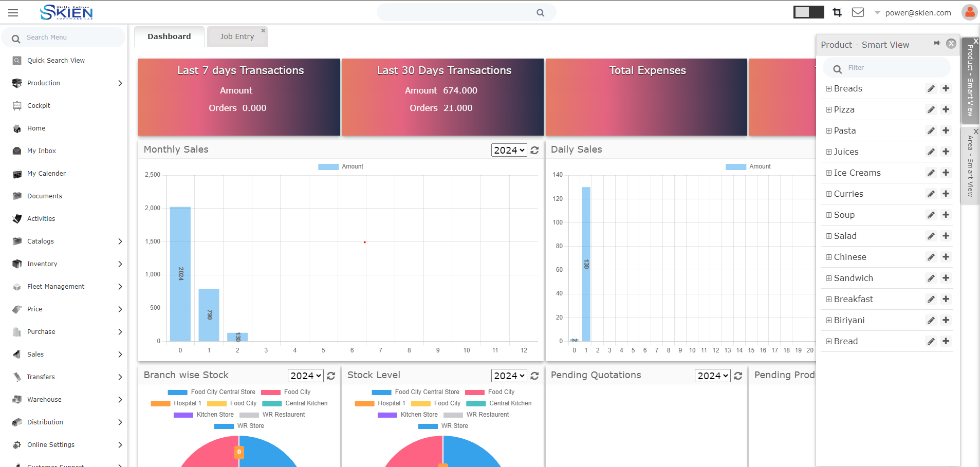The image size is (980, 467).
Task: Open the mail envelope icon
Action: point(858,12)
